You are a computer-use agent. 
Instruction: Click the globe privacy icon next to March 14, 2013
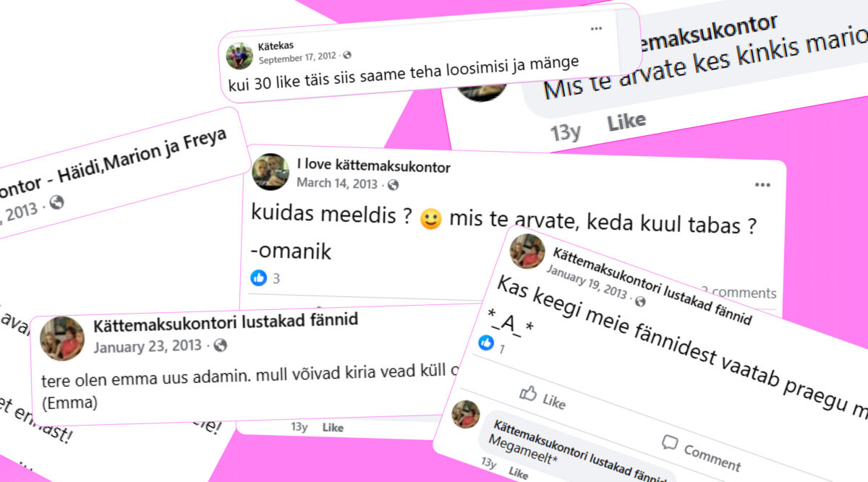coord(393,184)
